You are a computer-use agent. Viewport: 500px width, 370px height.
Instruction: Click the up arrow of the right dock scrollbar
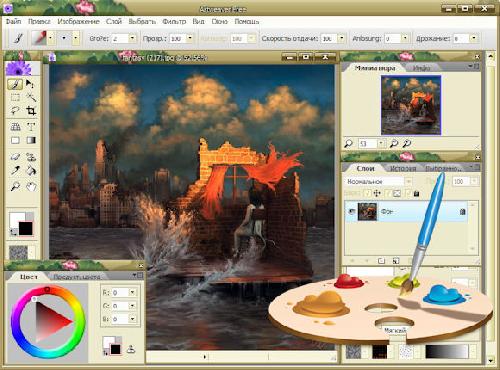tap(490, 56)
